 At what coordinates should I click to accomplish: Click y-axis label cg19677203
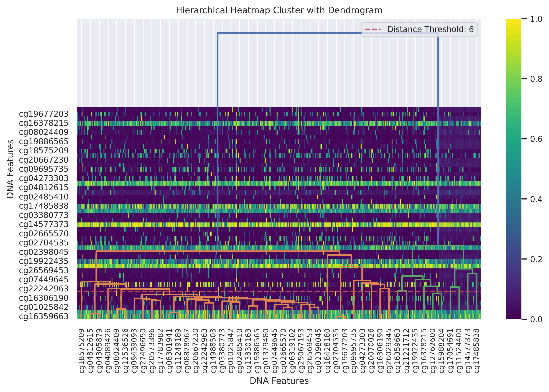point(44,114)
